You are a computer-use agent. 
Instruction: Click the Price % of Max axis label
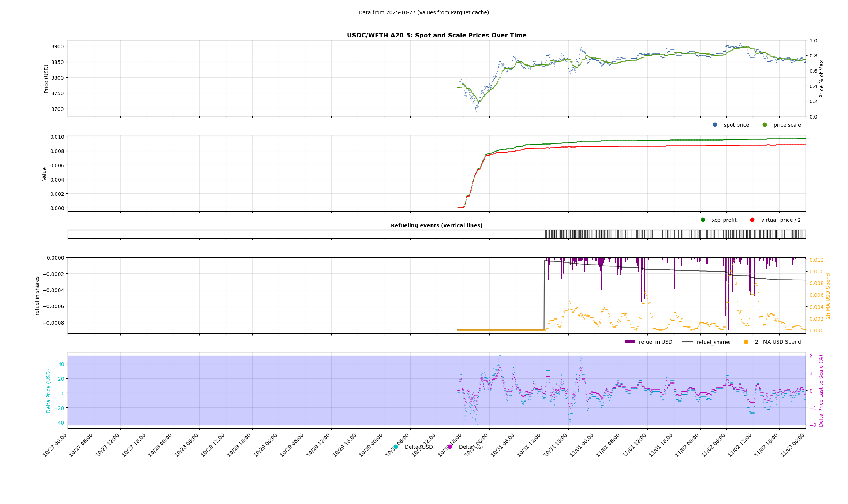coord(821,79)
